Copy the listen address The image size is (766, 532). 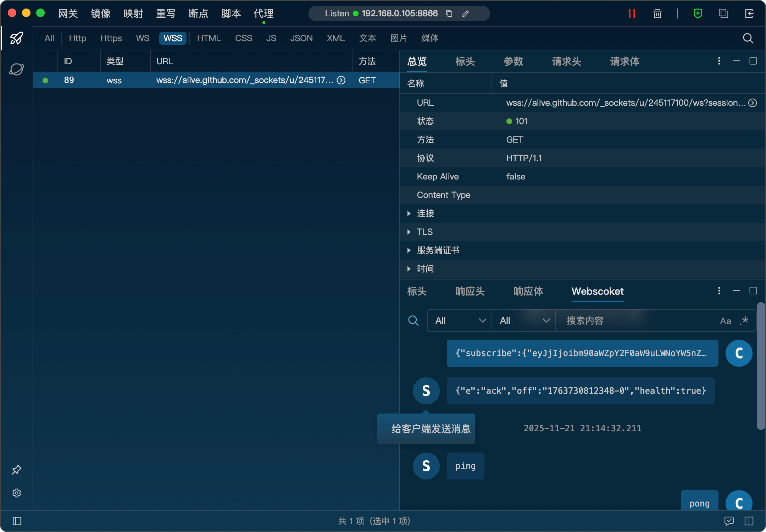[449, 13]
